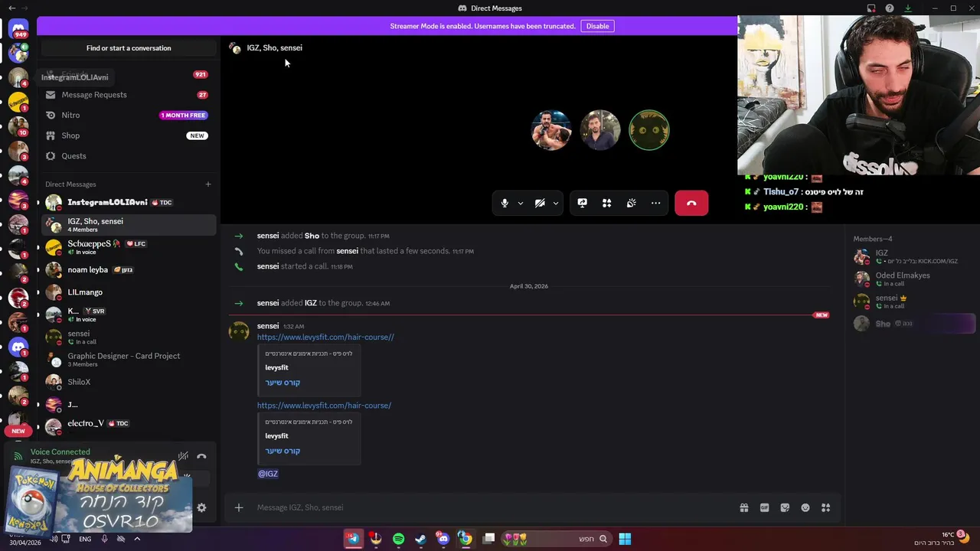Open the emoji picker

tap(805, 507)
